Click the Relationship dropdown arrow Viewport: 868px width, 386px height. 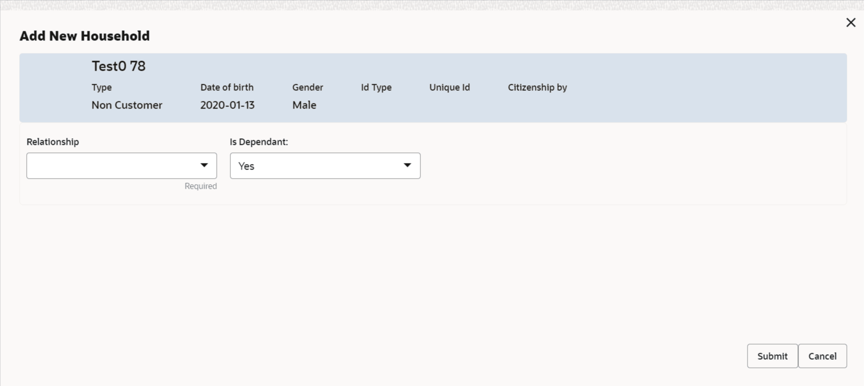click(204, 166)
